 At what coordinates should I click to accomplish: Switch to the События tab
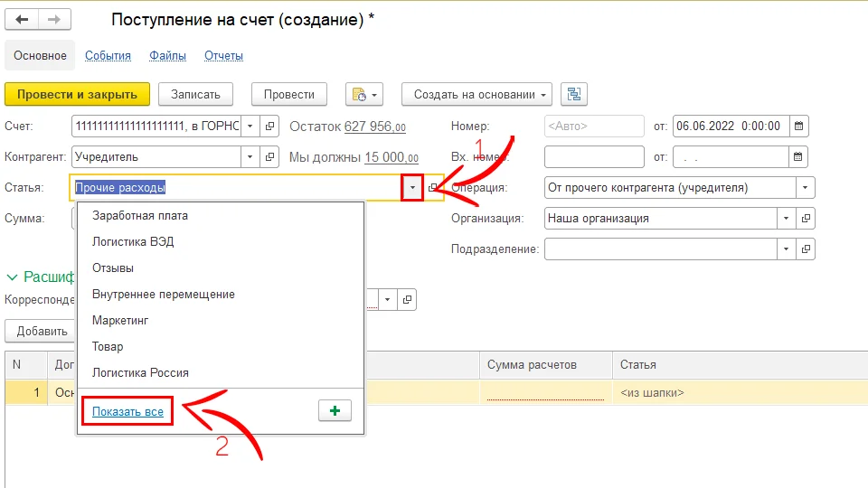click(x=108, y=55)
